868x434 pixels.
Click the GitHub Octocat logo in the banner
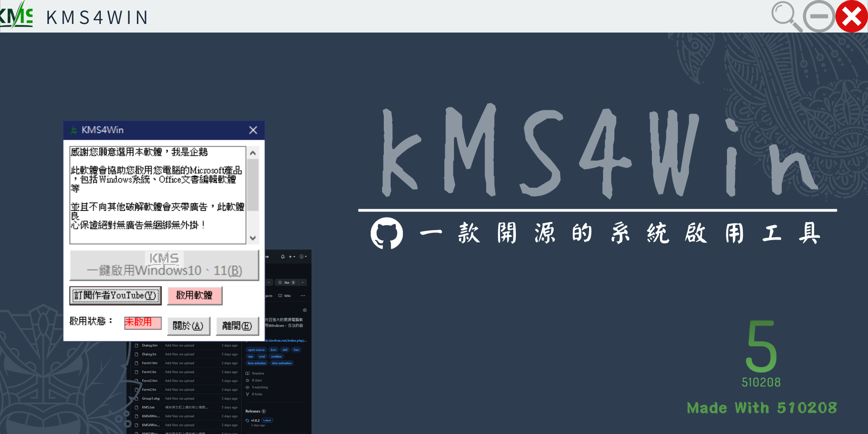387,234
